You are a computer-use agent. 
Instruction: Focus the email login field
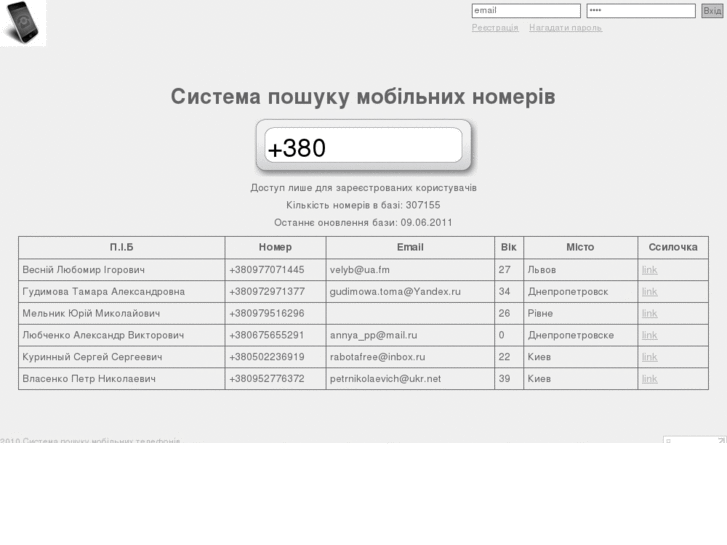[526, 11]
